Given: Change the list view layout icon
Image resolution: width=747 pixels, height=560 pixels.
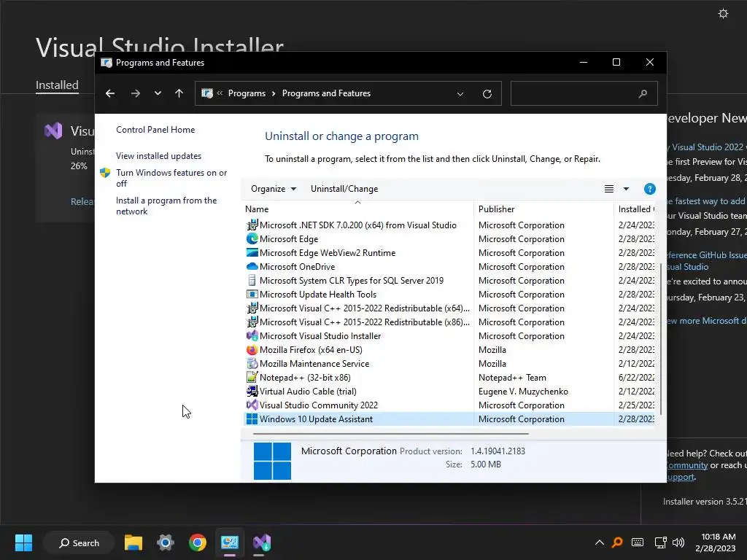Looking at the screenshot, I should pos(609,189).
